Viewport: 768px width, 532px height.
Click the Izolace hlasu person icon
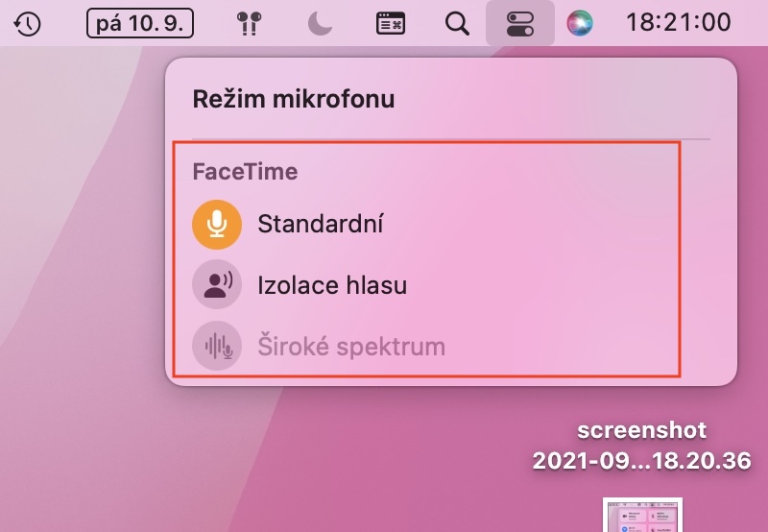216,285
